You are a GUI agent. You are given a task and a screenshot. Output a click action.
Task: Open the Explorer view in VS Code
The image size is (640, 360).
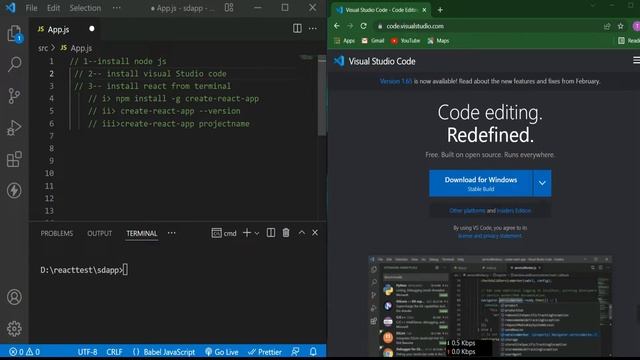(x=14, y=33)
